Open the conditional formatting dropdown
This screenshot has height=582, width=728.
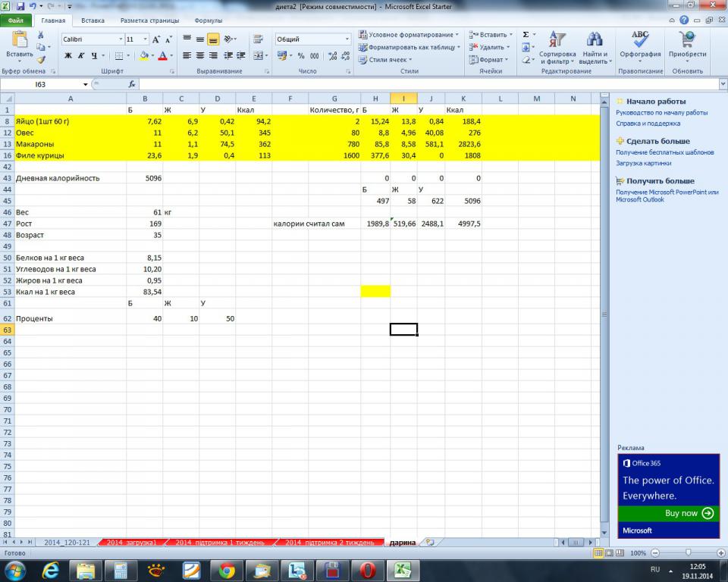(408, 35)
